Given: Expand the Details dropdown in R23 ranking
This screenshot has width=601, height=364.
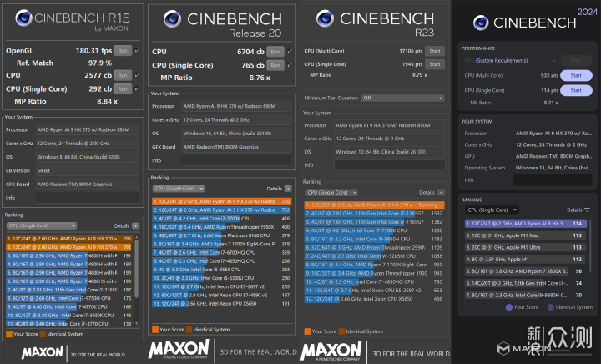Looking at the screenshot, I should point(442,192).
